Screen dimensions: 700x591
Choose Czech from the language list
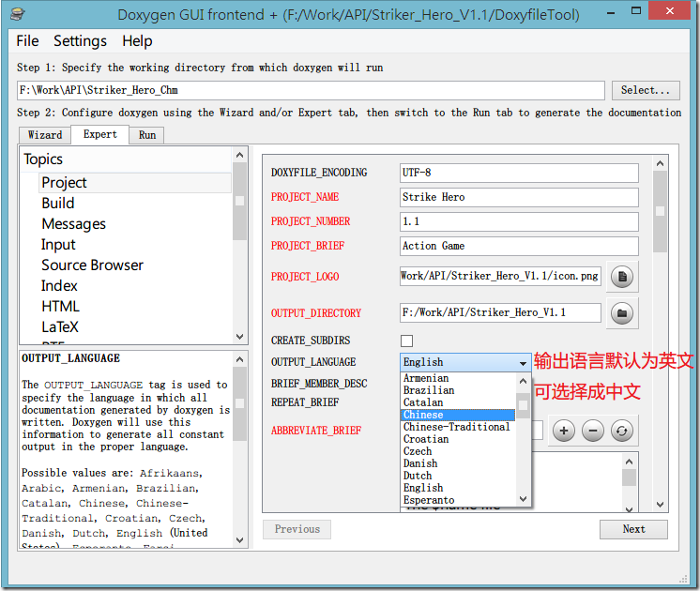(458, 451)
